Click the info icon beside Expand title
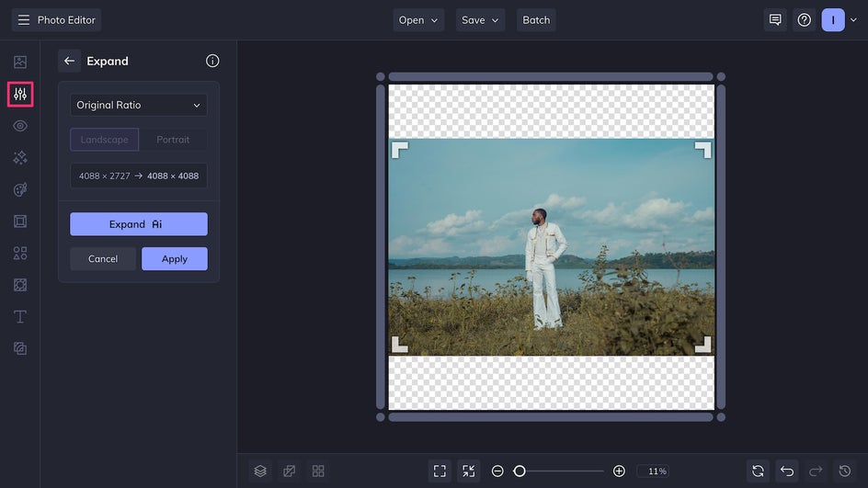Screen dimensions: 868x488 coord(212,62)
